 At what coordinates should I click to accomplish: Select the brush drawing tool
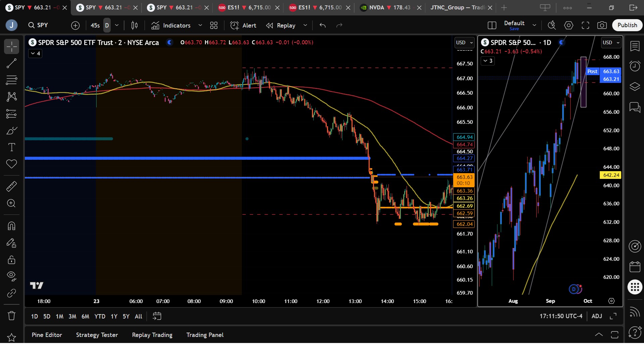pyautogui.click(x=11, y=131)
